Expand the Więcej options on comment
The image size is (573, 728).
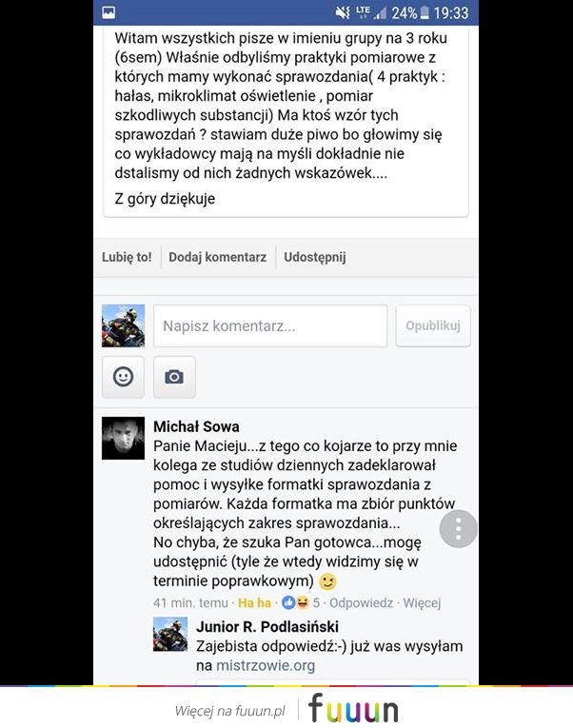422,602
